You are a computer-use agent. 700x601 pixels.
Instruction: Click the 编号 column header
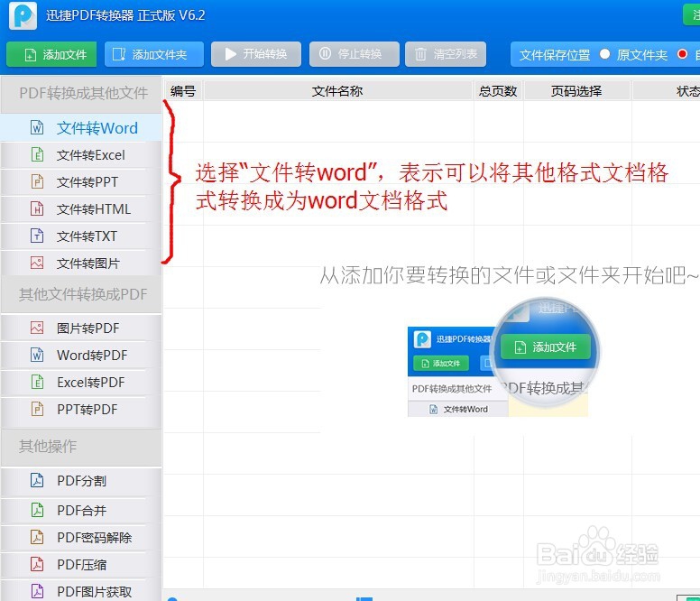(183, 91)
